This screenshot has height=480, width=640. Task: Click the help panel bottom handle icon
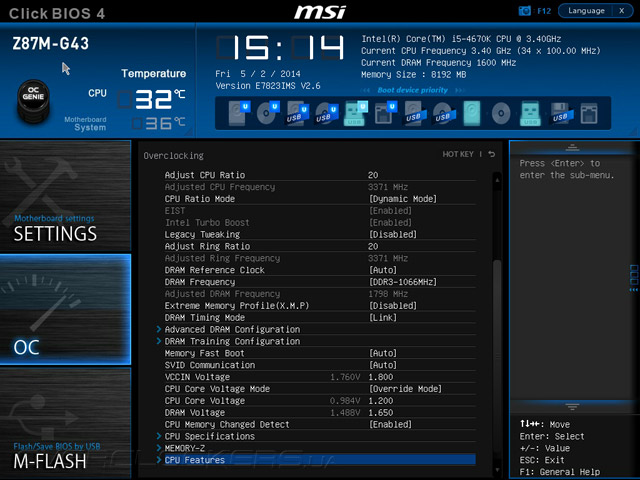572,407
